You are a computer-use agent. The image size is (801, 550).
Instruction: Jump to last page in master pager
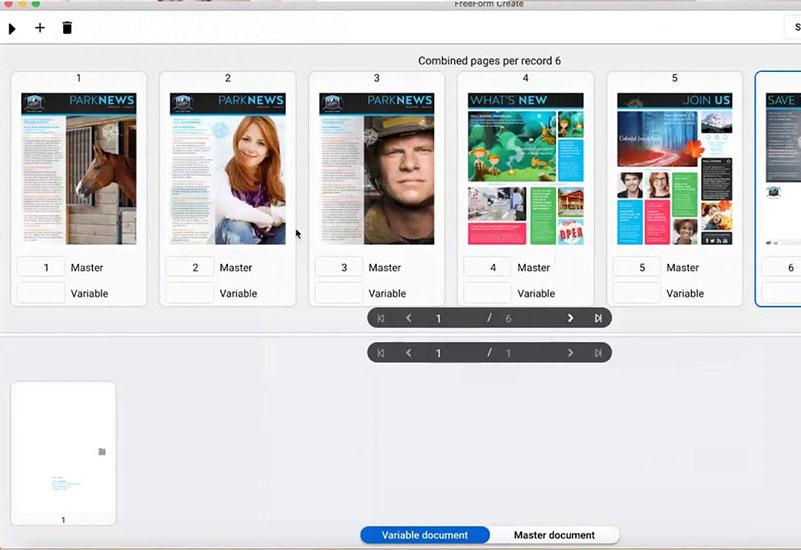pos(598,318)
